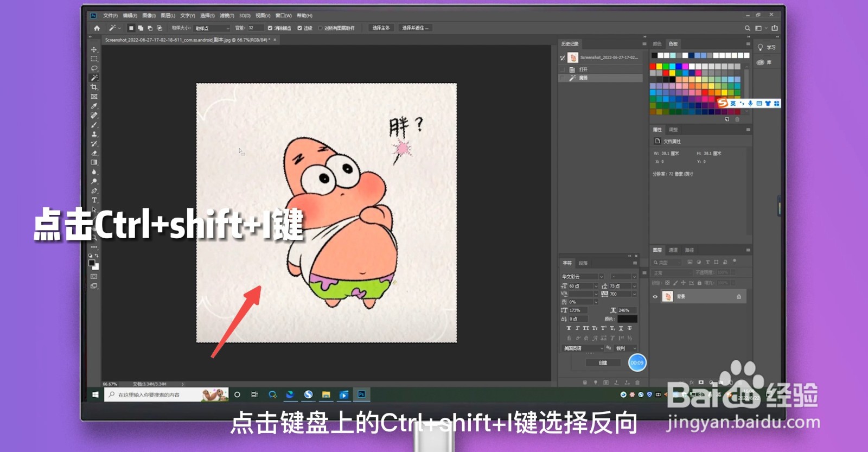Image resolution: width=868 pixels, height=452 pixels.
Task: Choose Subtract from Selection mode icon
Action: click(x=150, y=28)
